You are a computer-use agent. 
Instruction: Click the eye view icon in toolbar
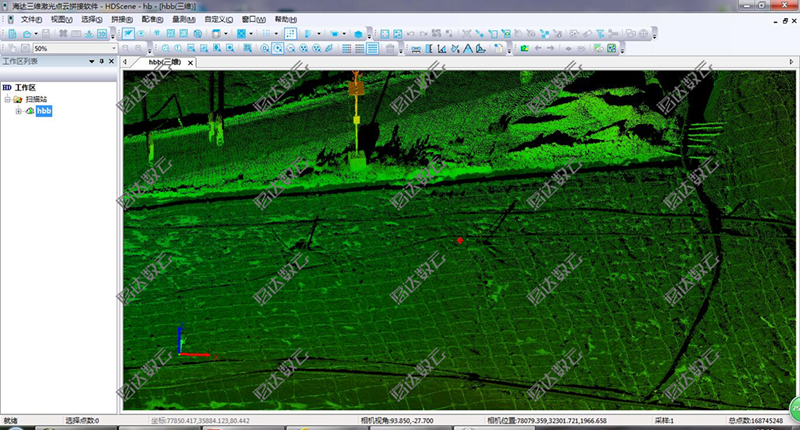143,34
